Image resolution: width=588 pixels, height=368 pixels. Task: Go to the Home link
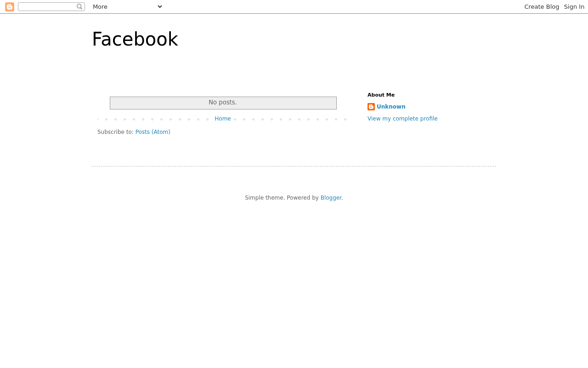pyautogui.click(x=223, y=119)
